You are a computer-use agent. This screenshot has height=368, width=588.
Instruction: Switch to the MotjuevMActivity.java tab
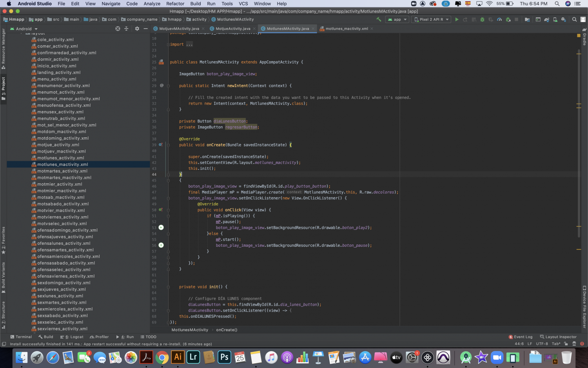(x=179, y=29)
